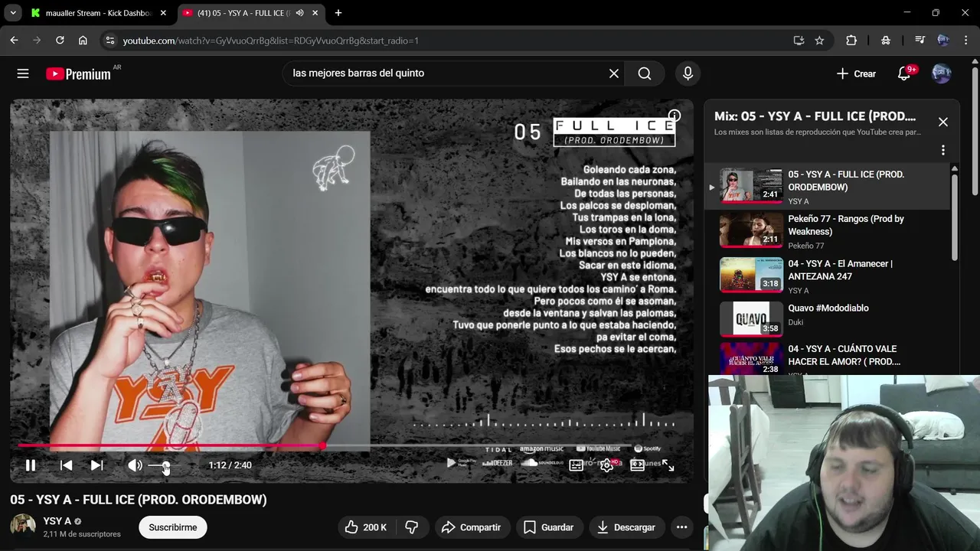
Task: Subscribe with the Suscribirme button
Action: click(x=173, y=527)
